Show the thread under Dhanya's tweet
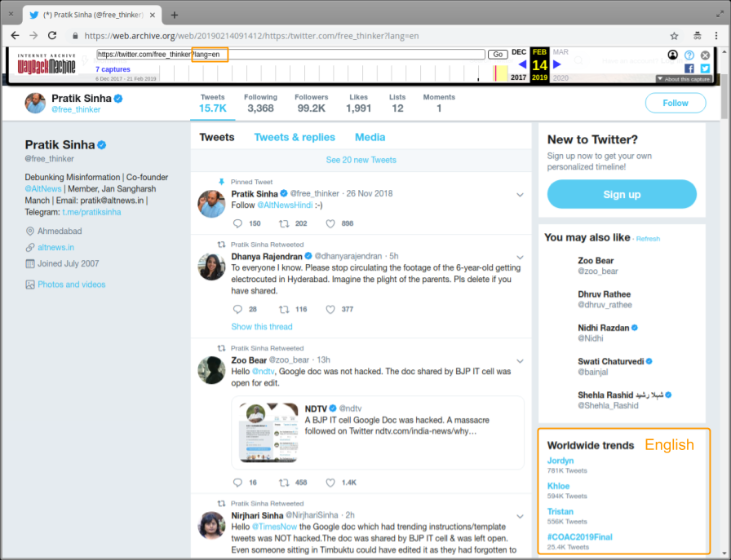Viewport: 731px width, 560px height. coord(261,326)
